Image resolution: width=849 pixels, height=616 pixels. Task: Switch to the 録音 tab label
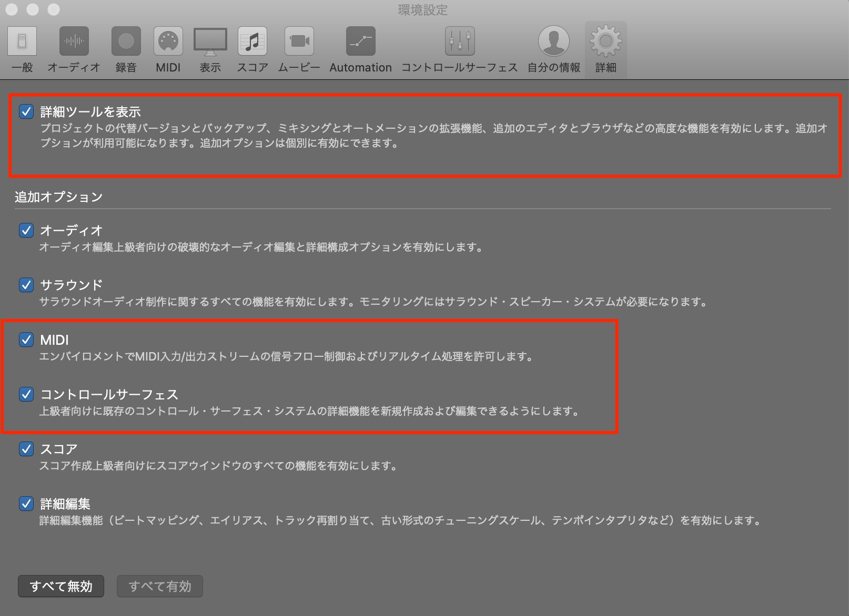[126, 68]
